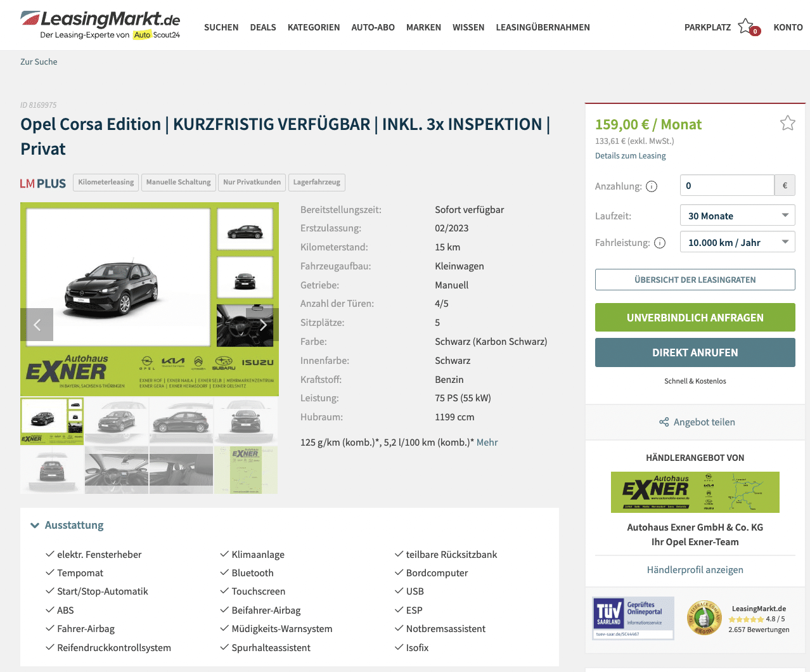The width and height of the screenshot is (810, 672).
Task: Open the KONTO menu
Action: tap(788, 27)
